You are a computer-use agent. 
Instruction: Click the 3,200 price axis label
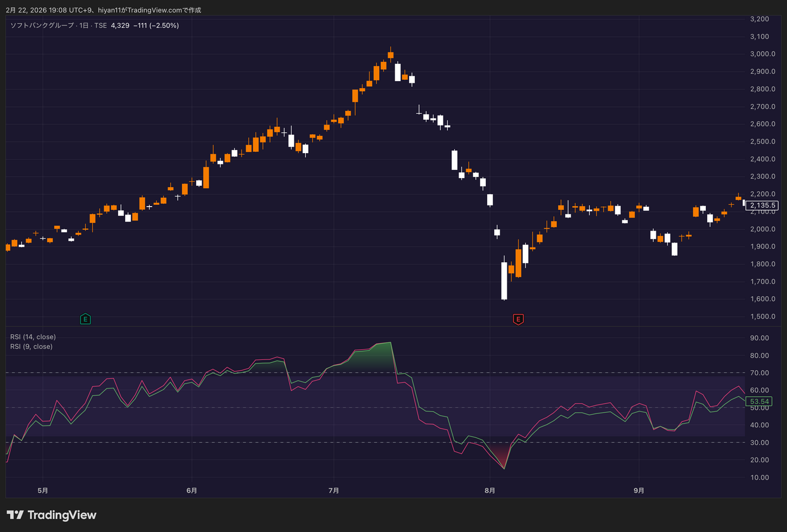760,19
